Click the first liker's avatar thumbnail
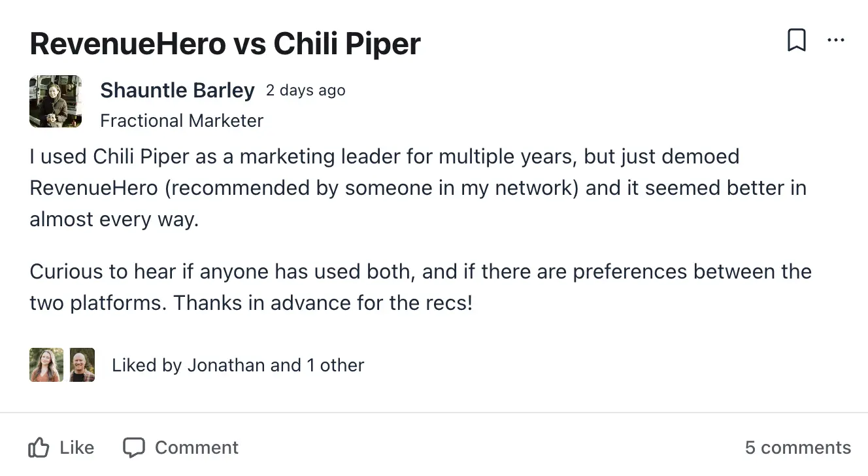This screenshot has height=476, width=868. point(45,364)
